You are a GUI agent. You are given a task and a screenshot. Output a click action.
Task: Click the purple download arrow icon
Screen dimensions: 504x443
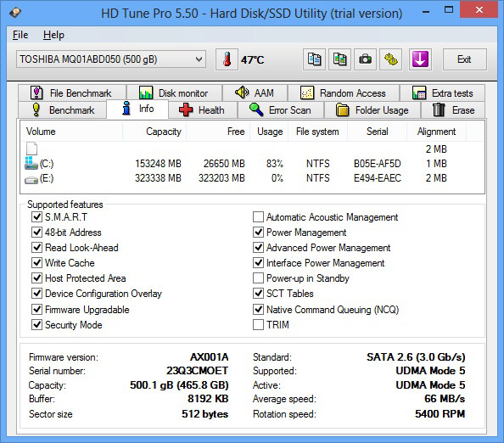tap(420, 59)
